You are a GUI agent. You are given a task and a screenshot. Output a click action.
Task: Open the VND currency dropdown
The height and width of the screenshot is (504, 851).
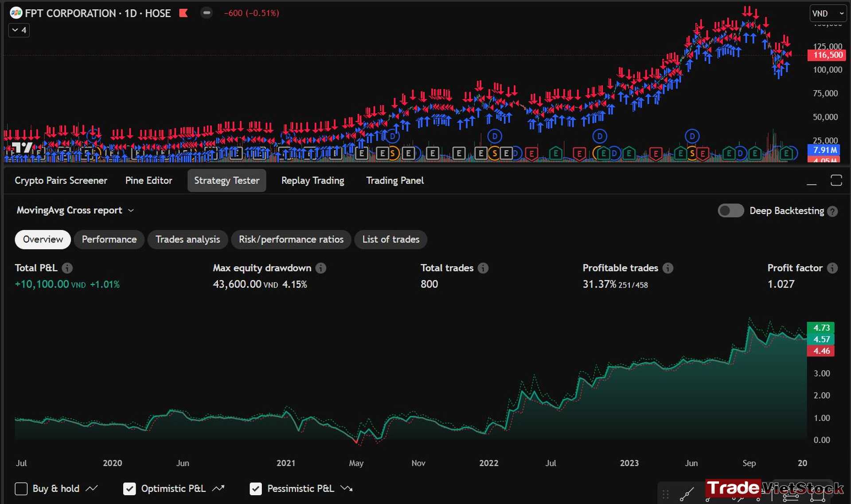click(x=828, y=14)
